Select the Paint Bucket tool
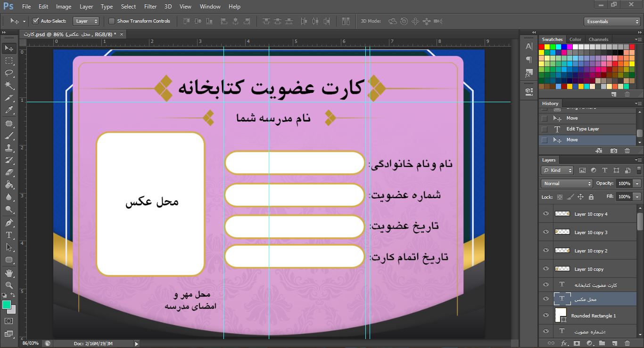This screenshot has width=644, height=348. coord(9,185)
